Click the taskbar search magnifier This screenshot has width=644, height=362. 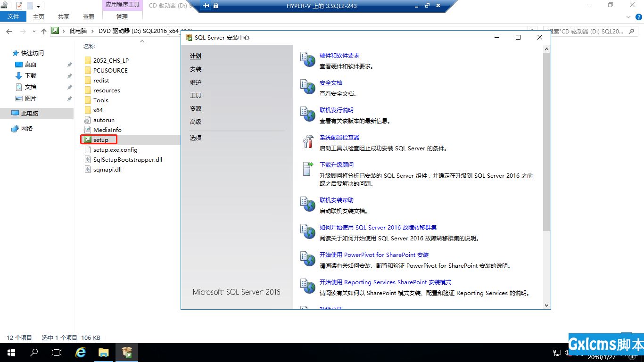tap(33, 352)
